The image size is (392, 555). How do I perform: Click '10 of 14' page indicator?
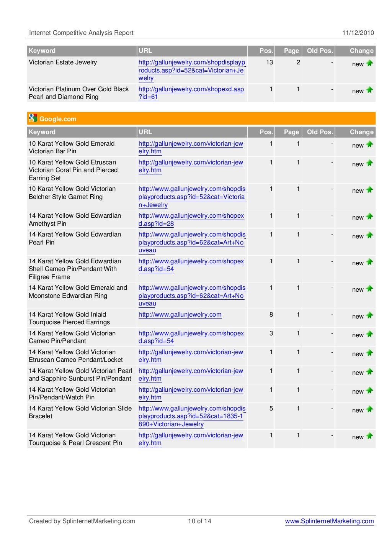[199, 521]
